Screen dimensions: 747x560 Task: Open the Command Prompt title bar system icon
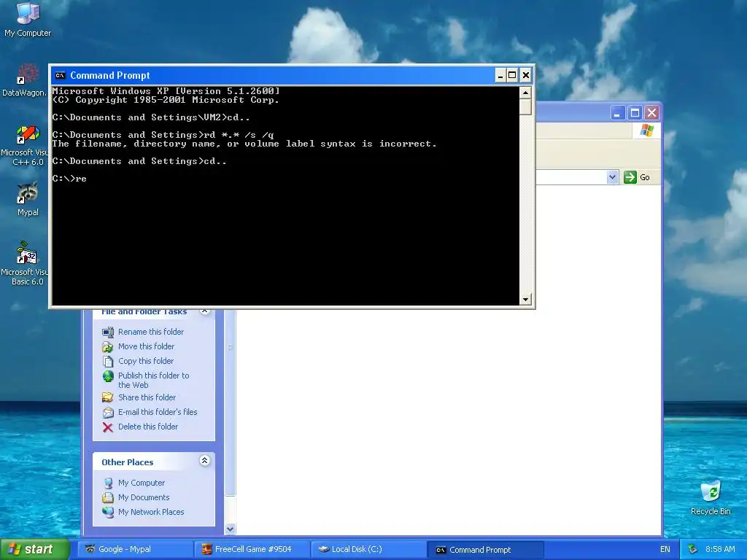(x=60, y=75)
